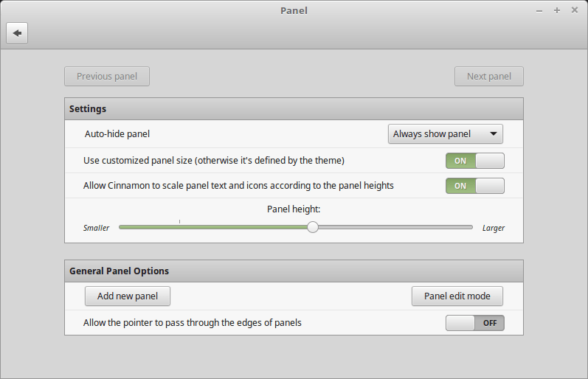Click the back arrow button
This screenshot has height=379, width=588.
point(17,33)
